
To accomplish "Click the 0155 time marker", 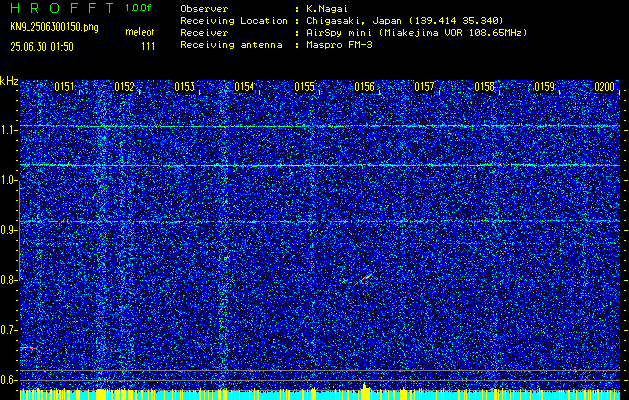I will point(304,87).
